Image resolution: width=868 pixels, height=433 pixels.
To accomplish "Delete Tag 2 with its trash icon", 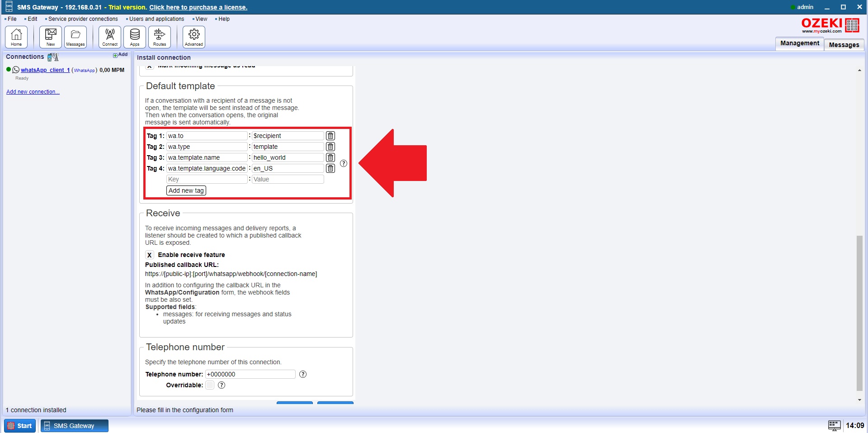I will tap(330, 147).
